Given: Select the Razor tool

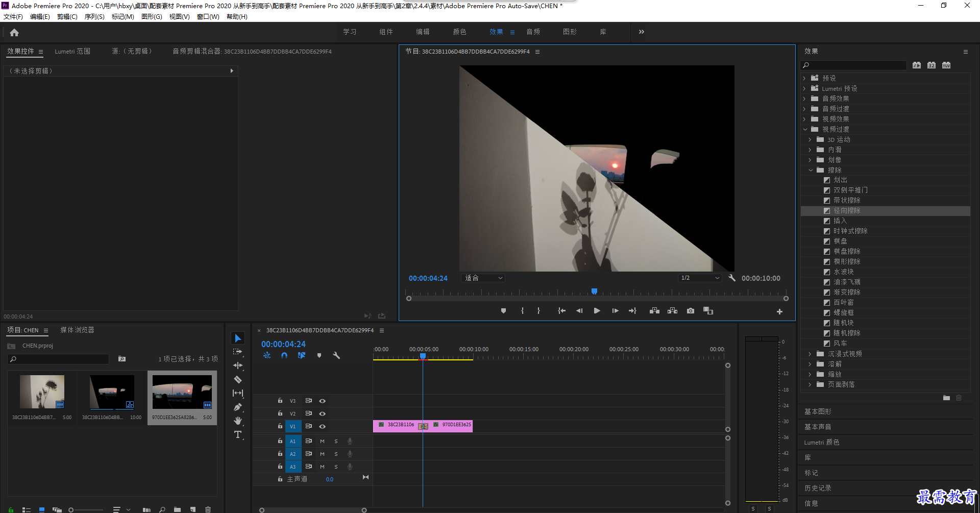Looking at the screenshot, I should coord(238,379).
